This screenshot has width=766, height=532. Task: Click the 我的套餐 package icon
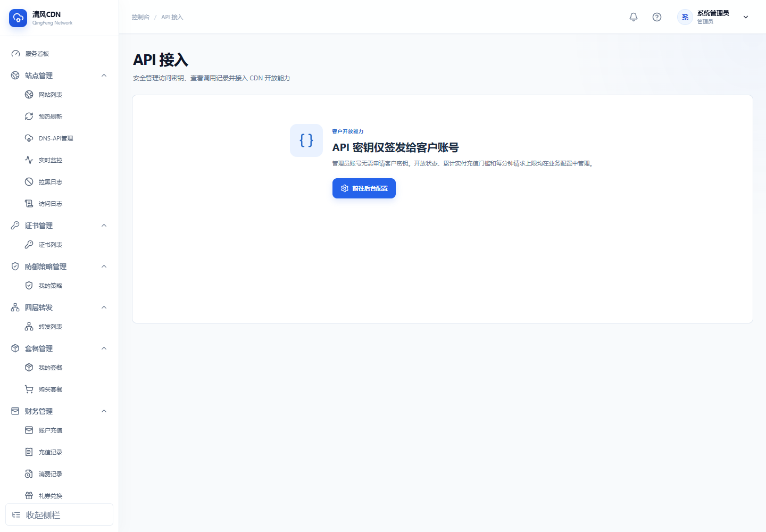point(29,368)
